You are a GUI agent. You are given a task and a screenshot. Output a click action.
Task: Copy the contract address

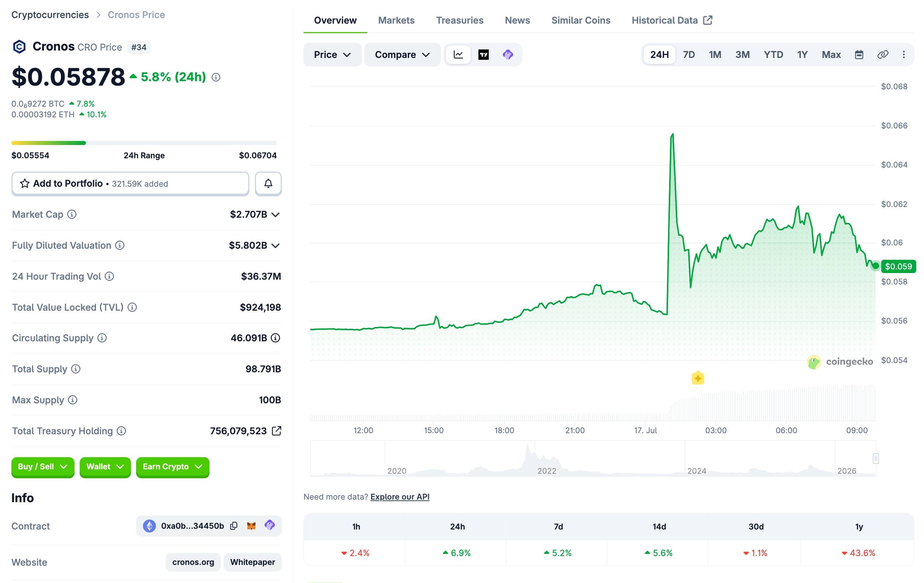click(x=234, y=526)
